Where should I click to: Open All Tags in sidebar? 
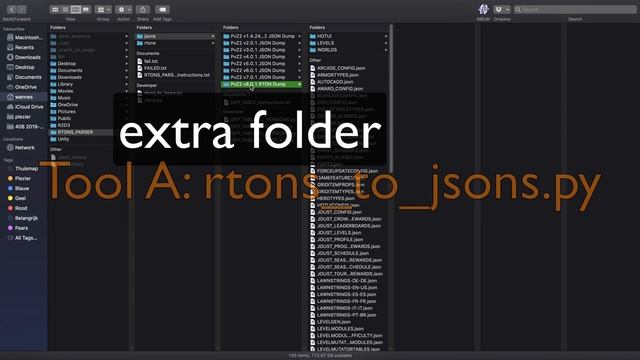pyautogui.click(x=23, y=238)
